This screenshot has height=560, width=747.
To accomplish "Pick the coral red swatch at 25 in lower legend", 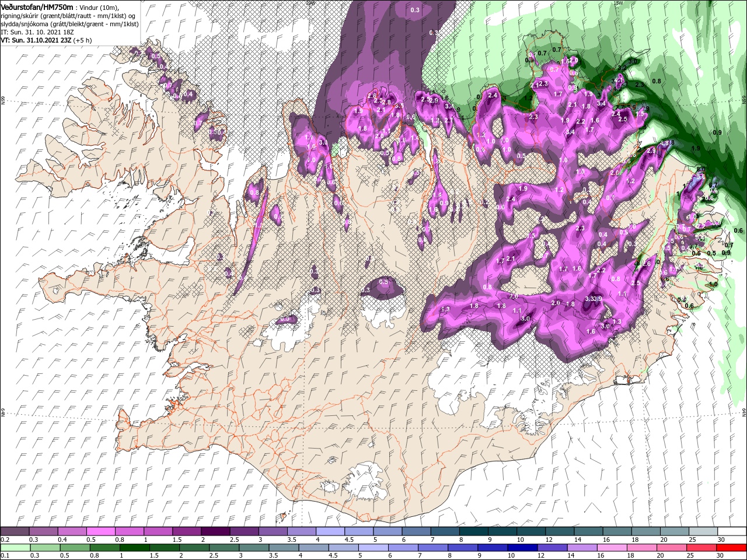I will (701, 548).
